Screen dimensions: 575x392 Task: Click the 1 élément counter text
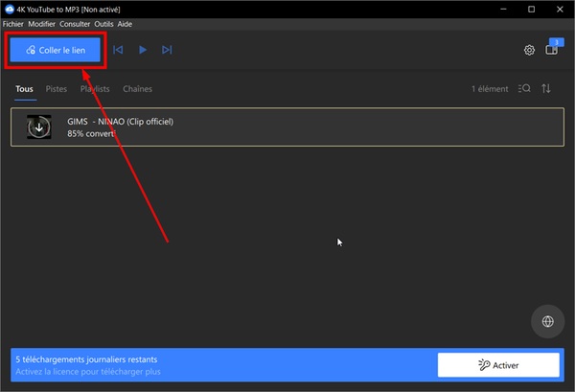click(490, 89)
